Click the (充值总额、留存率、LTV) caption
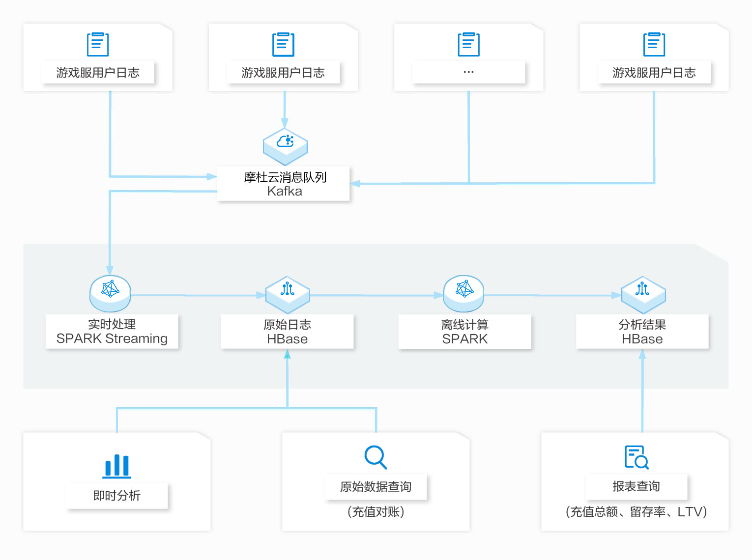This screenshot has width=752, height=560. (x=636, y=512)
